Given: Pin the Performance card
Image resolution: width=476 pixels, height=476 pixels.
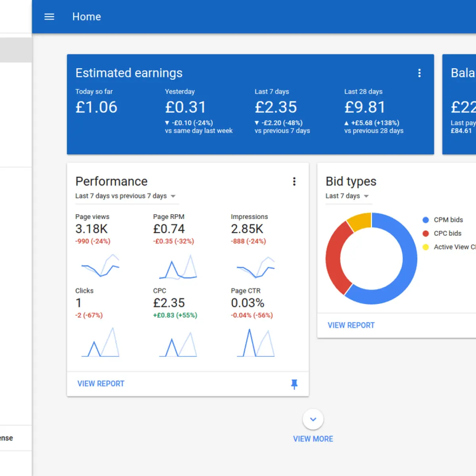Looking at the screenshot, I should pyautogui.click(x=294, y=384).
